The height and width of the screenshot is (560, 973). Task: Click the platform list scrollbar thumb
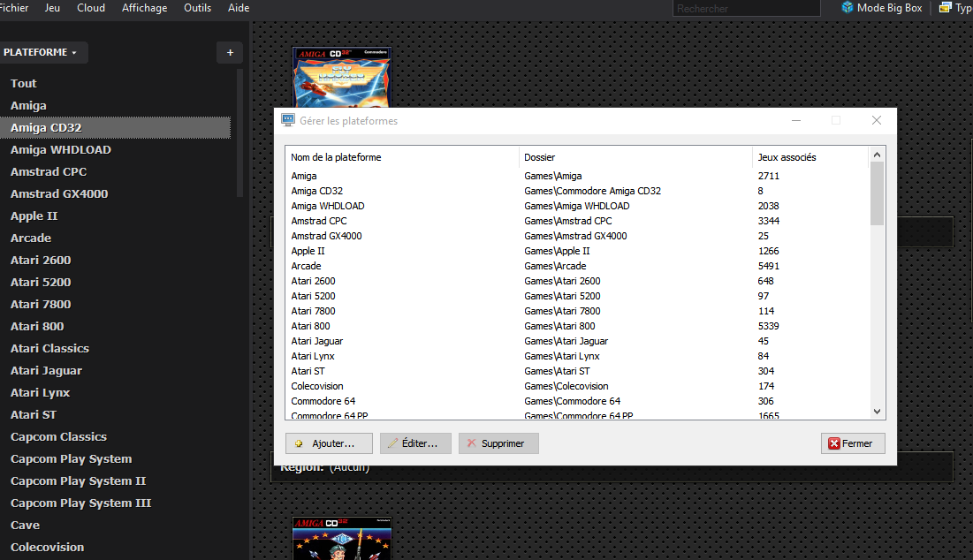point(877,193)
